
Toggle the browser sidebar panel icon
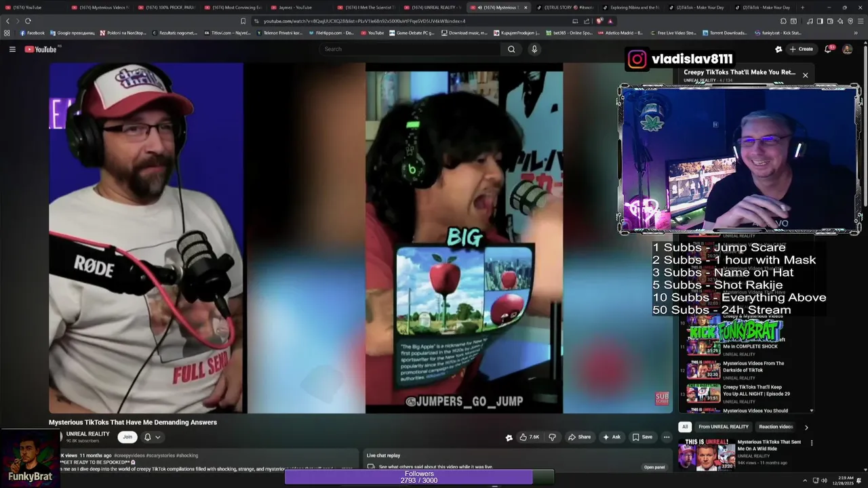click(x=819, y=21)
